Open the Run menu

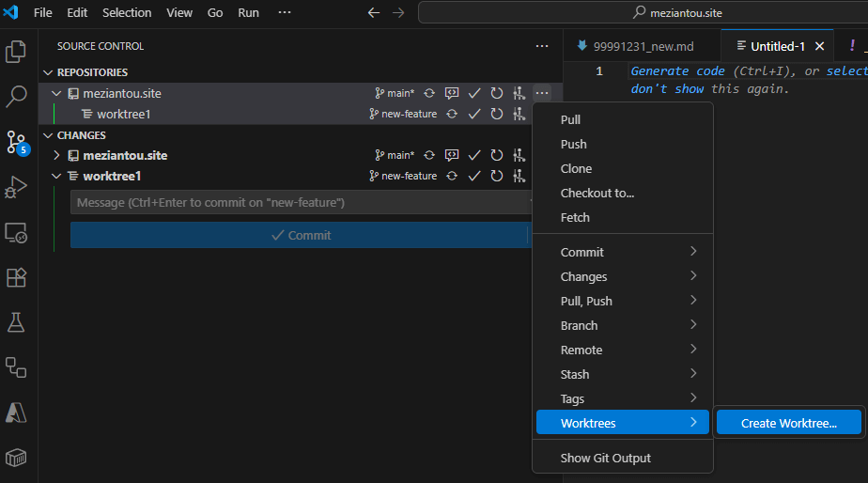pyautogui.click(x=248, y=12)
